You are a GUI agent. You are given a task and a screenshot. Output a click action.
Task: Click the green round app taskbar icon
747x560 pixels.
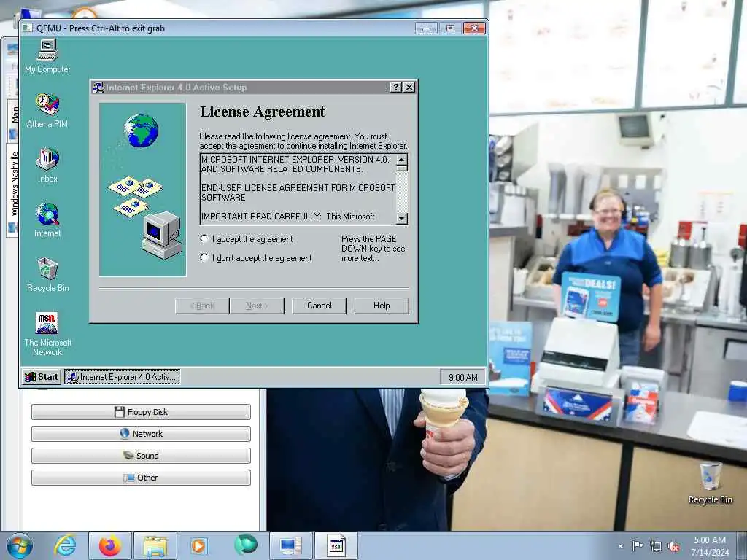(x=246, y=545)
